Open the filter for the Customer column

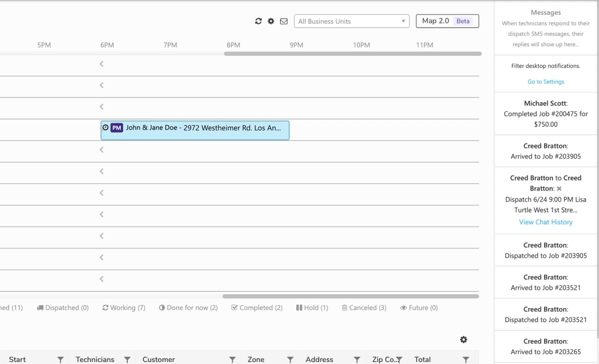coord(232,360)
